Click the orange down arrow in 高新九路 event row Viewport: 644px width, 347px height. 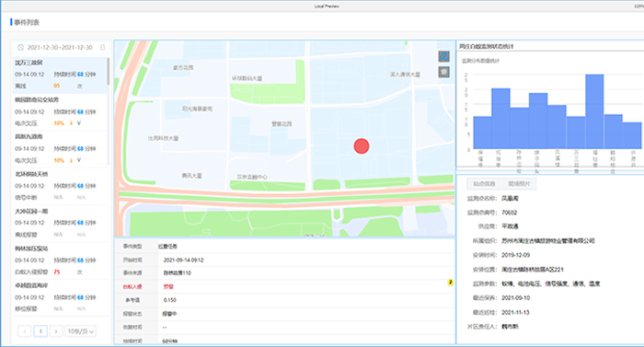pyautogui.click(x=71, y=160)
